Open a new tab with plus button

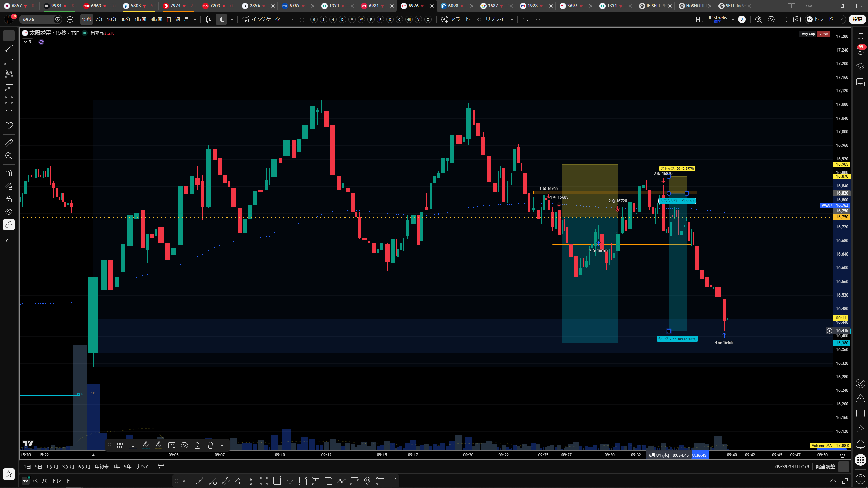(760, 6)
